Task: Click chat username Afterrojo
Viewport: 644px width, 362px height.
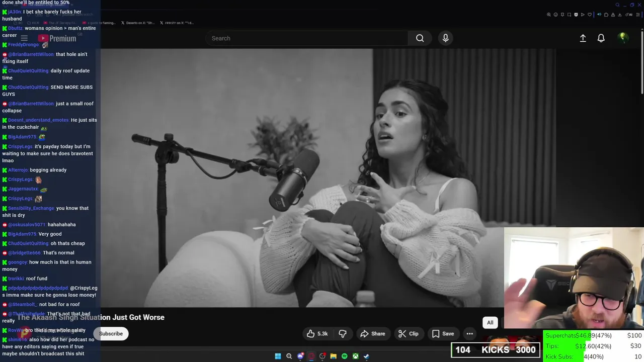Action: [x=18, y=170]
